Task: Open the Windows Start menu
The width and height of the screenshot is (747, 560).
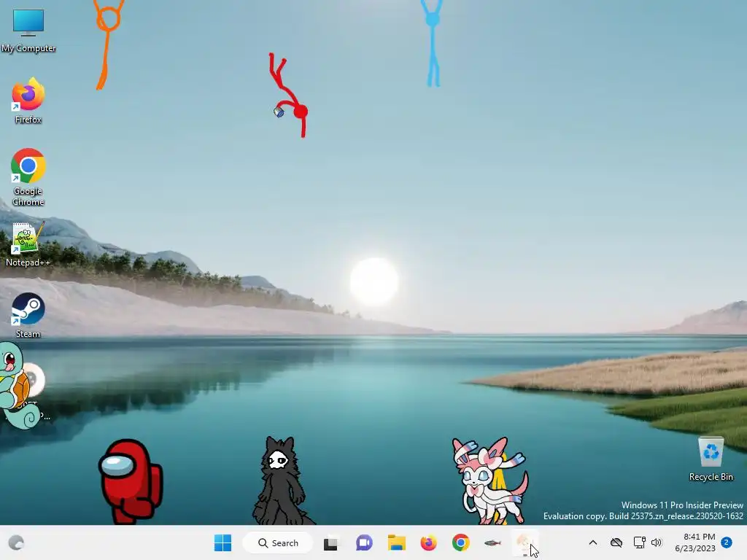Action: pos(223,542)
